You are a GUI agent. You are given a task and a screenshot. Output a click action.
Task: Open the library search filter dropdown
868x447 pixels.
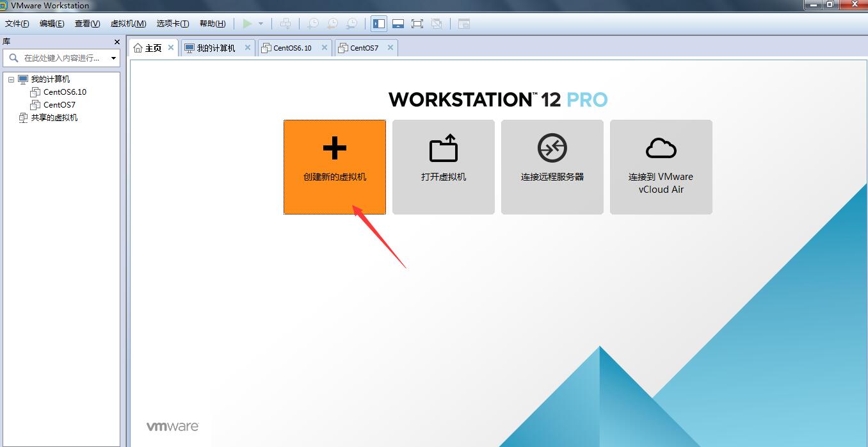tap(113, 58)
